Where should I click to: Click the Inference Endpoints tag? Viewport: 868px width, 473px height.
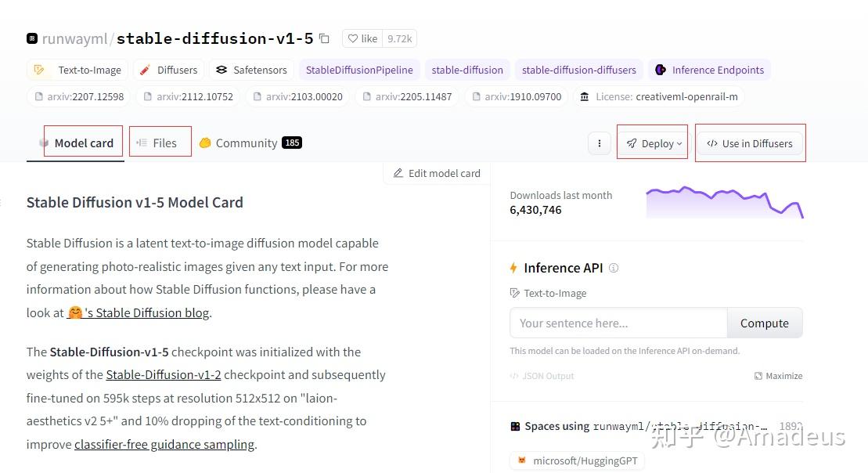[709, 70]
